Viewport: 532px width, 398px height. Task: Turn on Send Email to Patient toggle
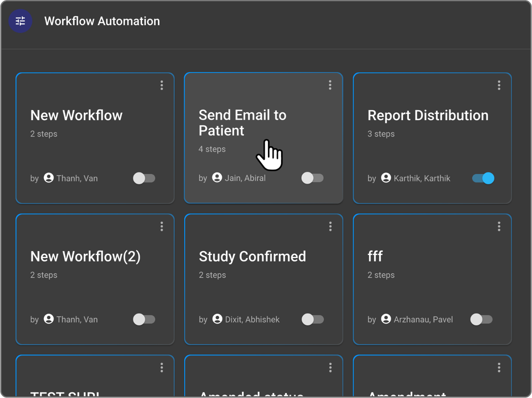313,178
